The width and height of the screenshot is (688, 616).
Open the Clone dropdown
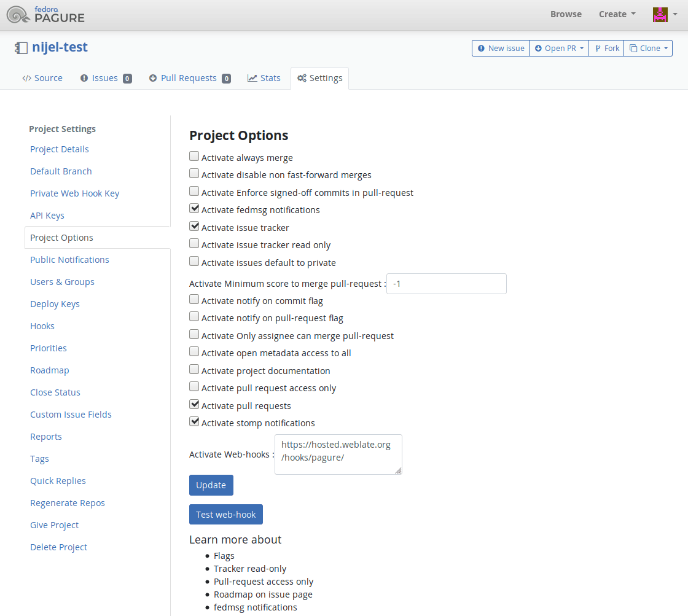pos(648,47)
